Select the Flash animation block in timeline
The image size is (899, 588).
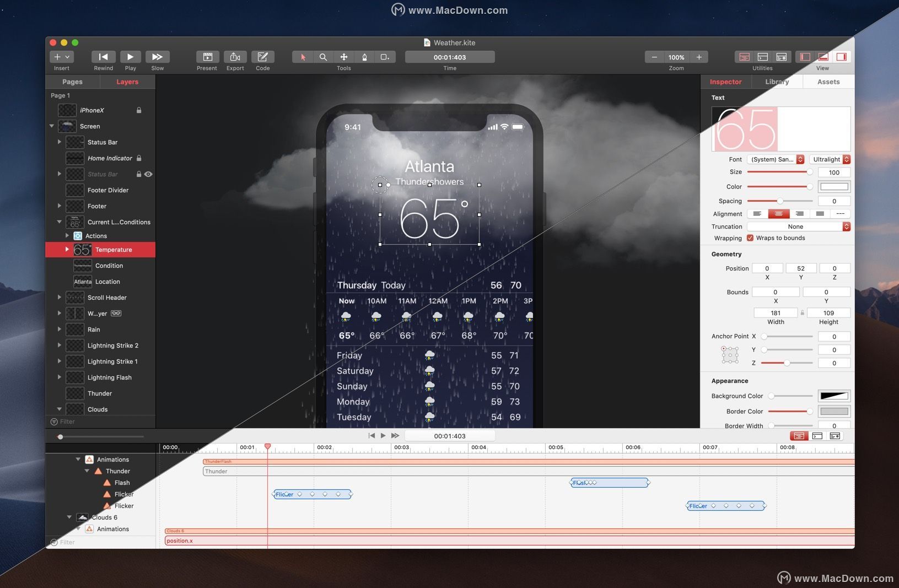610,483
